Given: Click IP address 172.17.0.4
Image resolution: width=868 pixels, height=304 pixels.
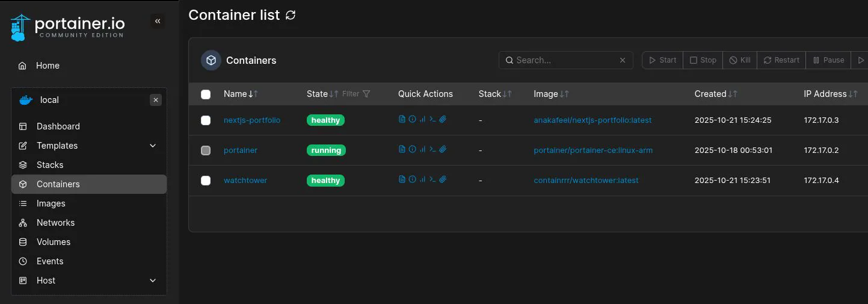Looking at the screenshot, I should pos(821,181).
